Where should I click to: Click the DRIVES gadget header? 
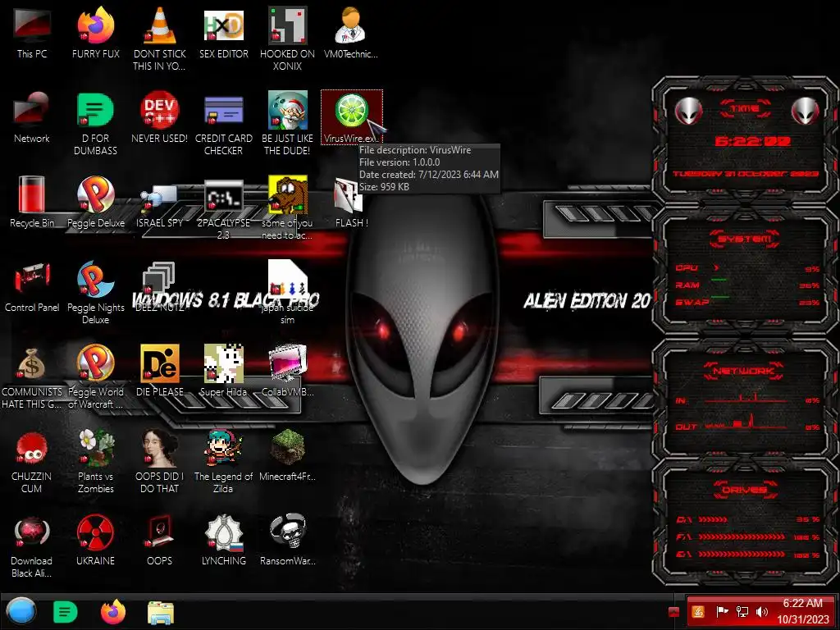(745, 489)
